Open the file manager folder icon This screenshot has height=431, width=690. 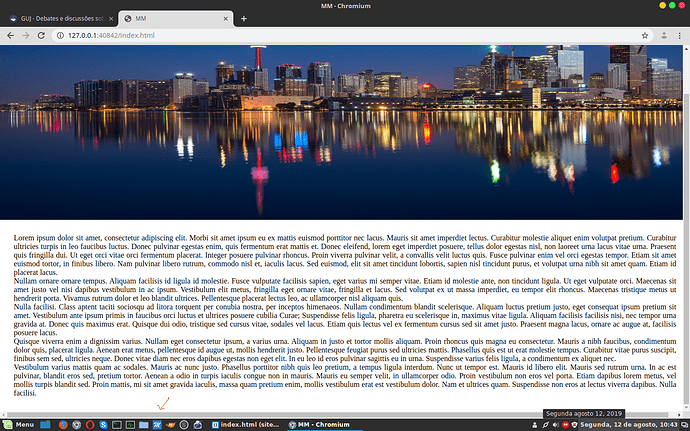143,425
